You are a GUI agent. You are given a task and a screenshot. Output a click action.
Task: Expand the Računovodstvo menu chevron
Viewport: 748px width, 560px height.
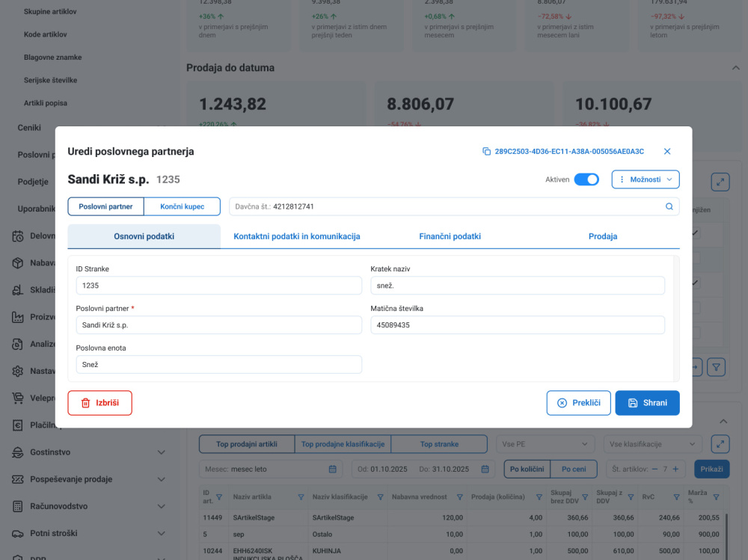[x=162, y=507]
